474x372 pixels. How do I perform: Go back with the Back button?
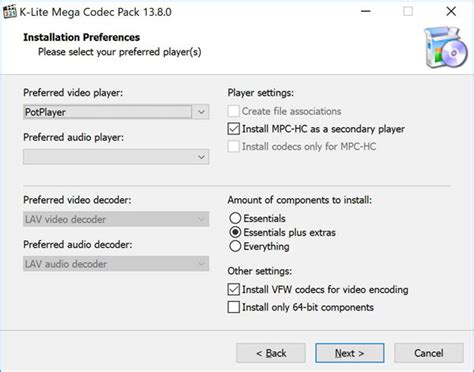click(271, 353)
